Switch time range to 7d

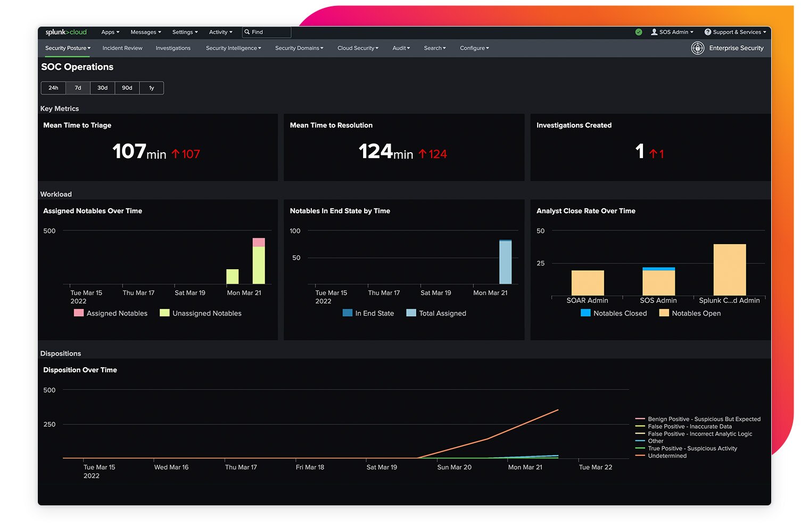click(x=78, y=88)
